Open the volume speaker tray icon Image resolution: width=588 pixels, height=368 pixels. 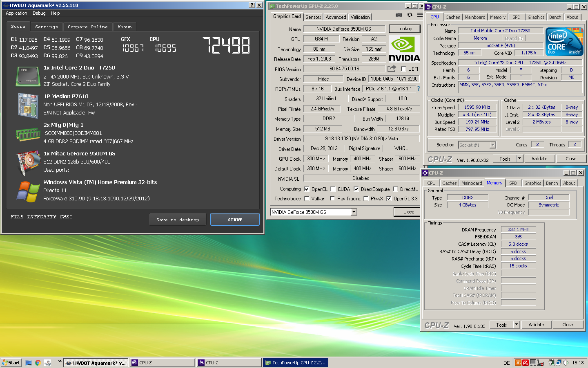pyautogui.click(x=566, y=363)
